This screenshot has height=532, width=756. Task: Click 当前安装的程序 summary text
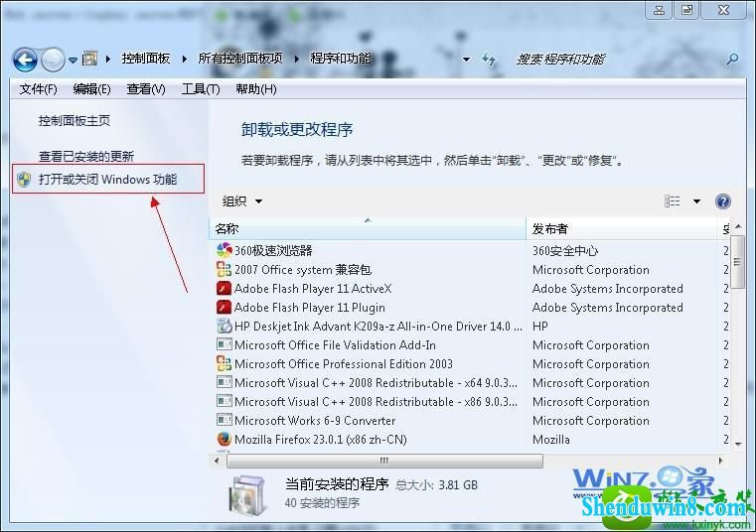point(337,483)
